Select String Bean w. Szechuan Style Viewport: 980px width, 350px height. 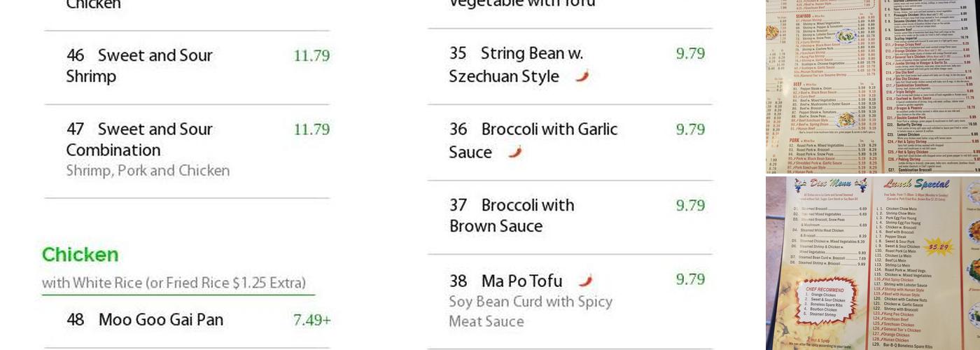pos(516,64)
